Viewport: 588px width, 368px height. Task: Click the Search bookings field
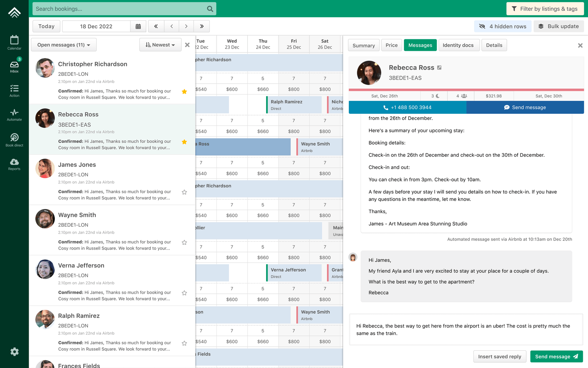(124, 9)
